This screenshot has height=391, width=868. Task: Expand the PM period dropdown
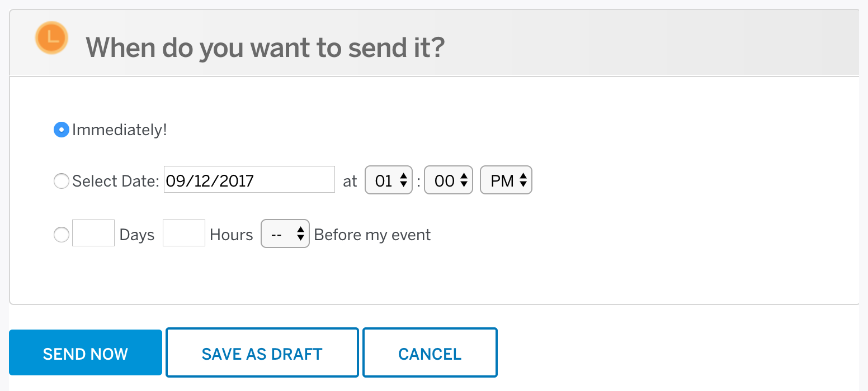coord(506,180)
